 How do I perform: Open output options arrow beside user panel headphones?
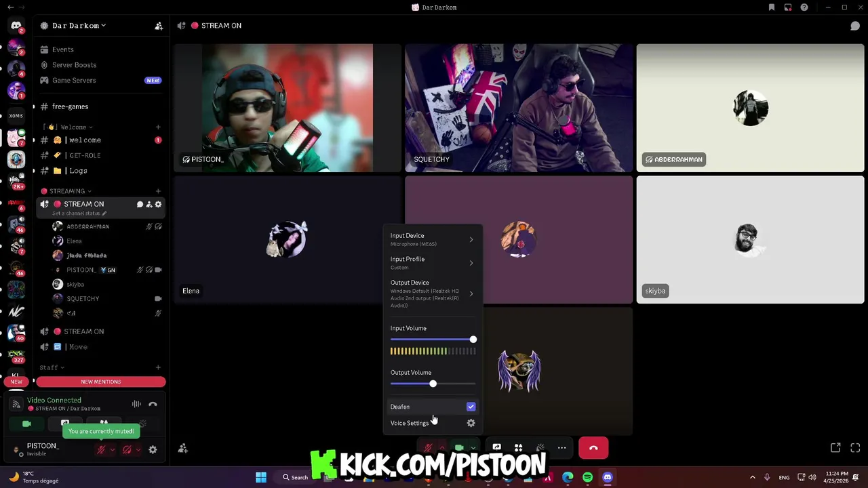point(138,449)
